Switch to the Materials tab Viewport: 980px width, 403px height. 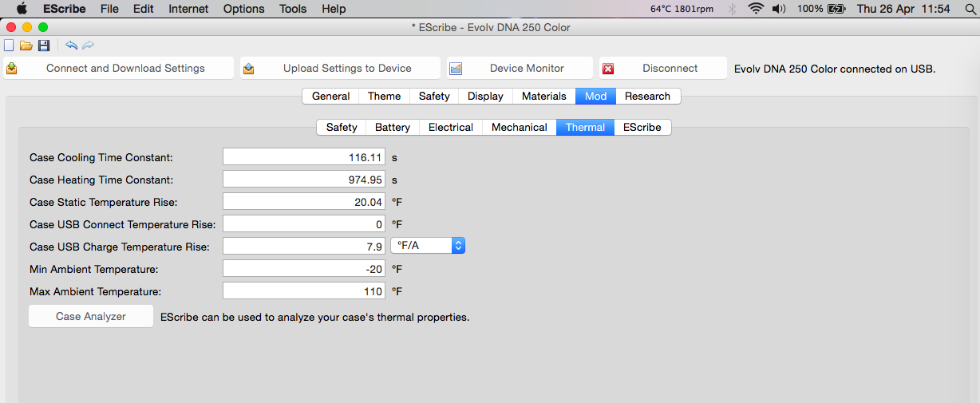[x=543, y=97]
